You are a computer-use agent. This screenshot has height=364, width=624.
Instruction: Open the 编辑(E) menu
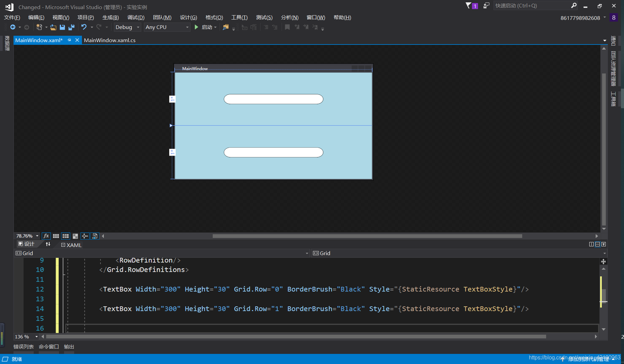tap(36, 18)
